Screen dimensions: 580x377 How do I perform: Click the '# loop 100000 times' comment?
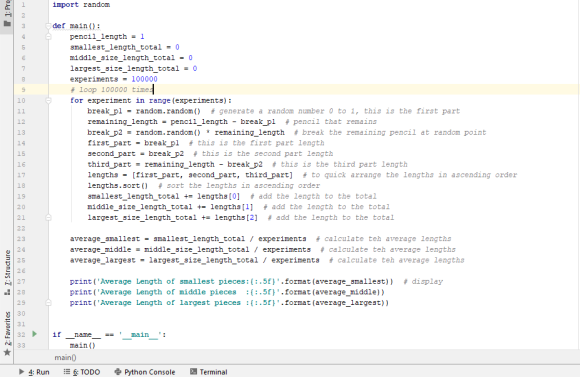pyautogui.click(x=111, y=90)
